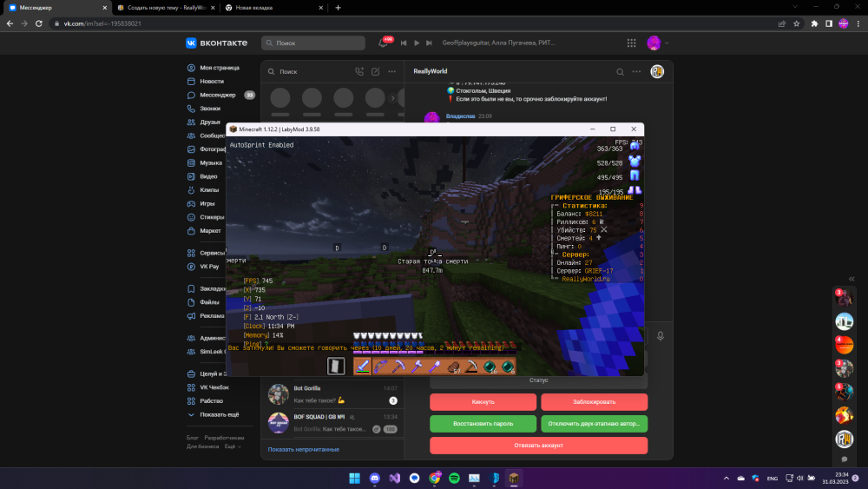Click the speech bubble icon below avatars
868x489 pixels.
coord(845,459)
